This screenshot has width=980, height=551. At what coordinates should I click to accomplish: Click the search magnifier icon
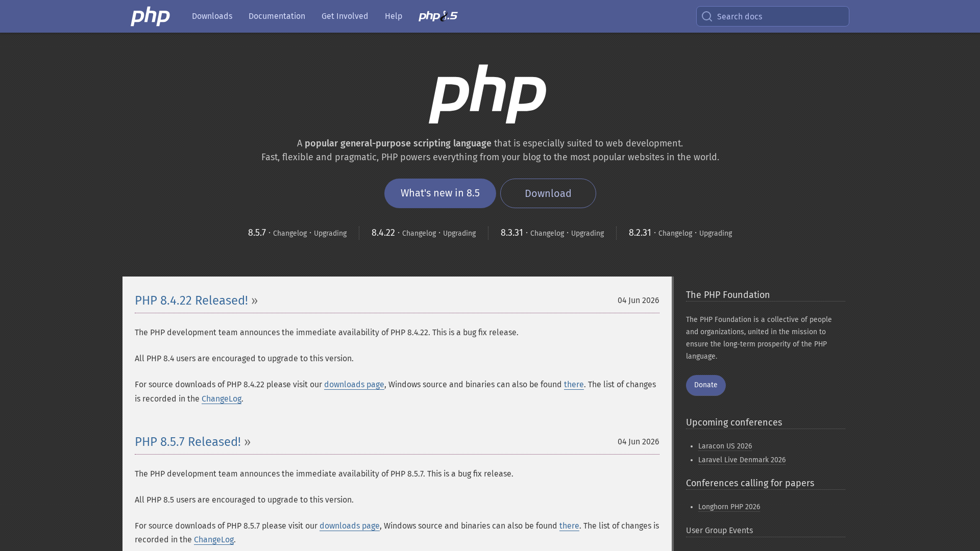coord(707,16)
